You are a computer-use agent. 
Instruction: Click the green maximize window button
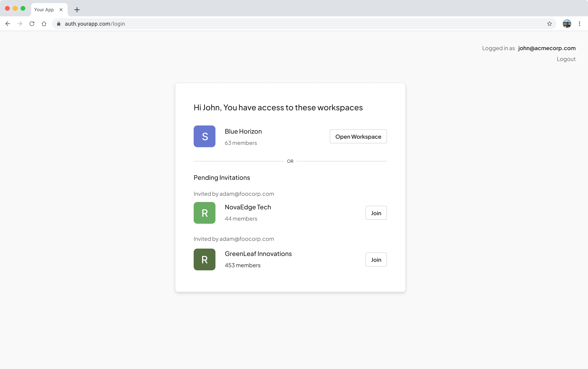(x=23, y=9)
